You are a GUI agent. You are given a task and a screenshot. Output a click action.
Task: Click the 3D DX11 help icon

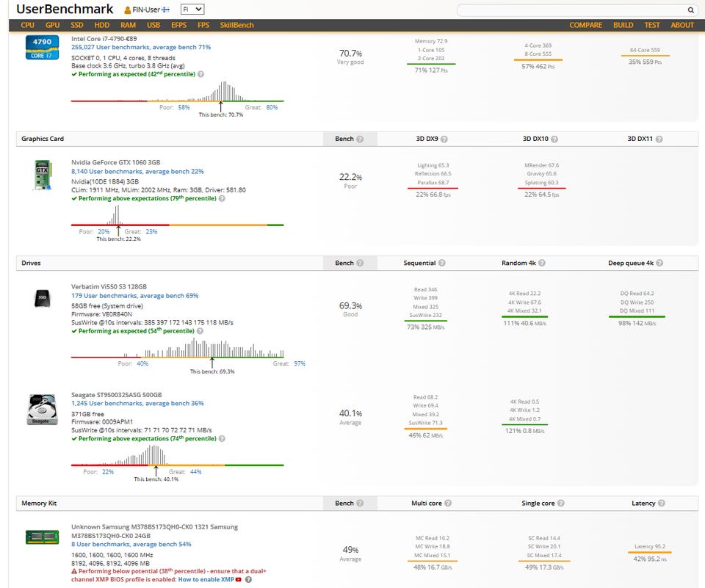click(659, 139)
